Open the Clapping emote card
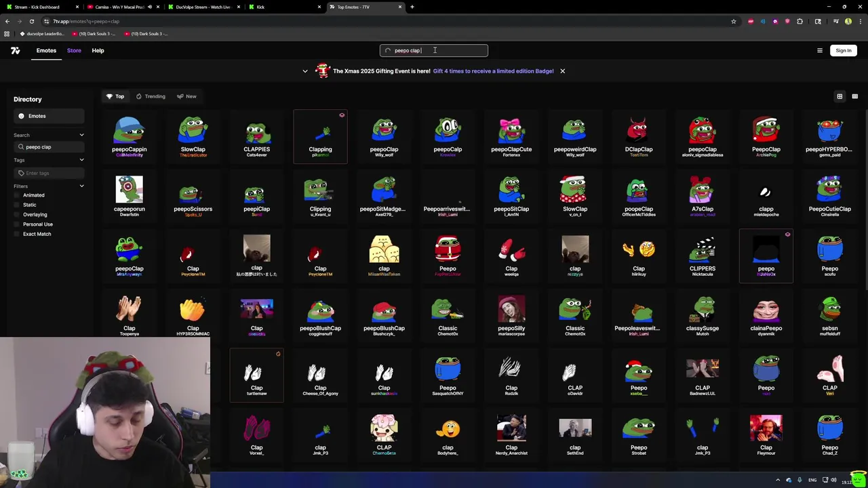This screenshot has height=488, width=868. click(x=320, y=137)
